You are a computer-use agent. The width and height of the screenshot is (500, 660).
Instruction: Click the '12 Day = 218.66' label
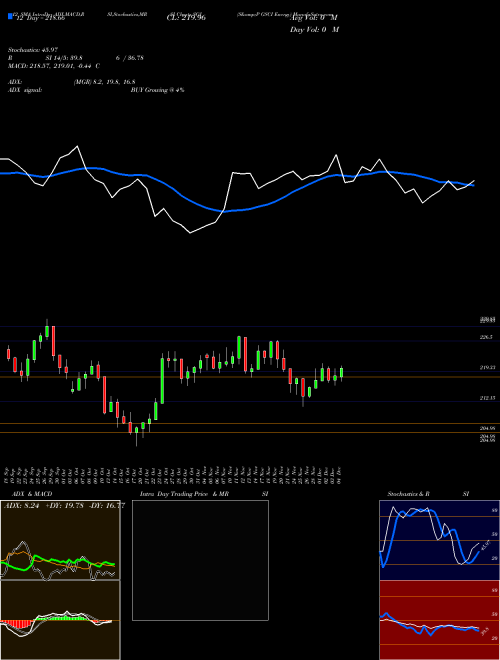39,19
